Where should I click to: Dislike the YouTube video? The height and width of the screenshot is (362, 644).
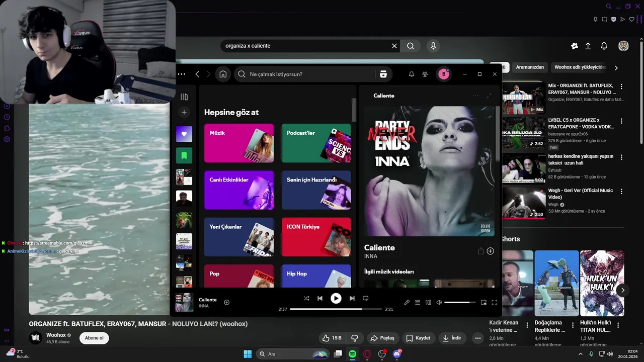pos(355,338)
